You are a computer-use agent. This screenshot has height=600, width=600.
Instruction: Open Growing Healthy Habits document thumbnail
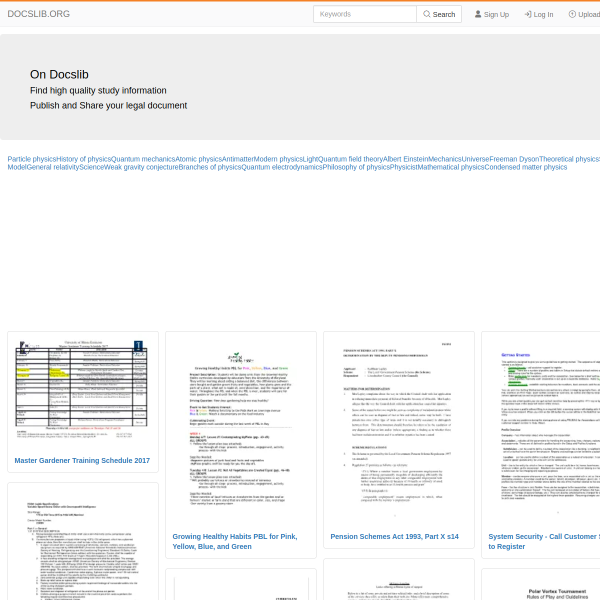tap(241, 429)
